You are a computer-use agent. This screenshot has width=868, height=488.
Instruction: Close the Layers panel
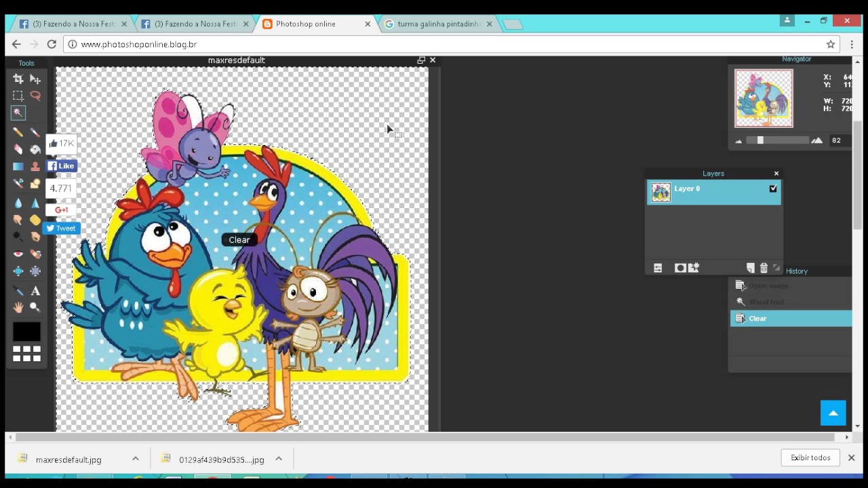click(x=776, y=174)
